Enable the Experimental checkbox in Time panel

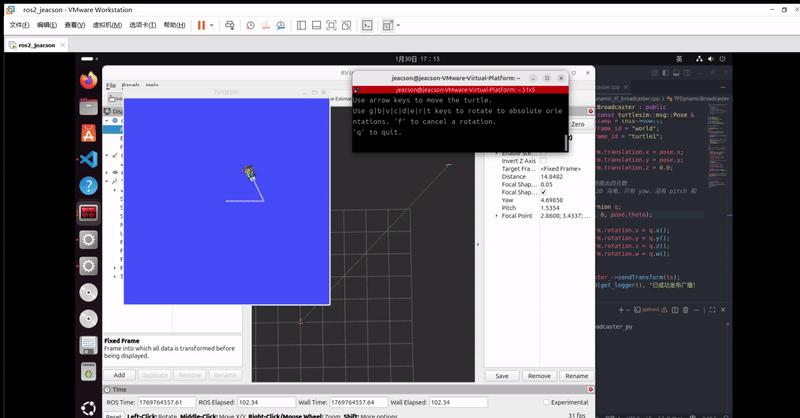tap(544, 402)
